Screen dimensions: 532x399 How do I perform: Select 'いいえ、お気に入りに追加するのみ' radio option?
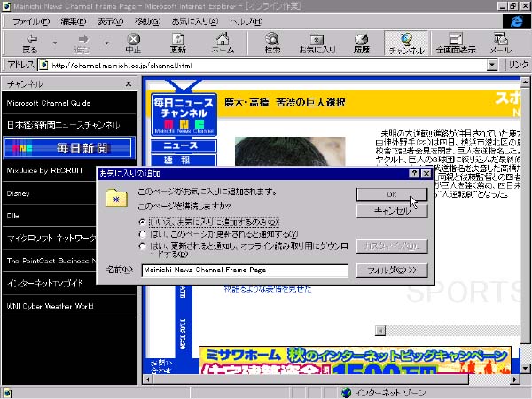[142, 222]
